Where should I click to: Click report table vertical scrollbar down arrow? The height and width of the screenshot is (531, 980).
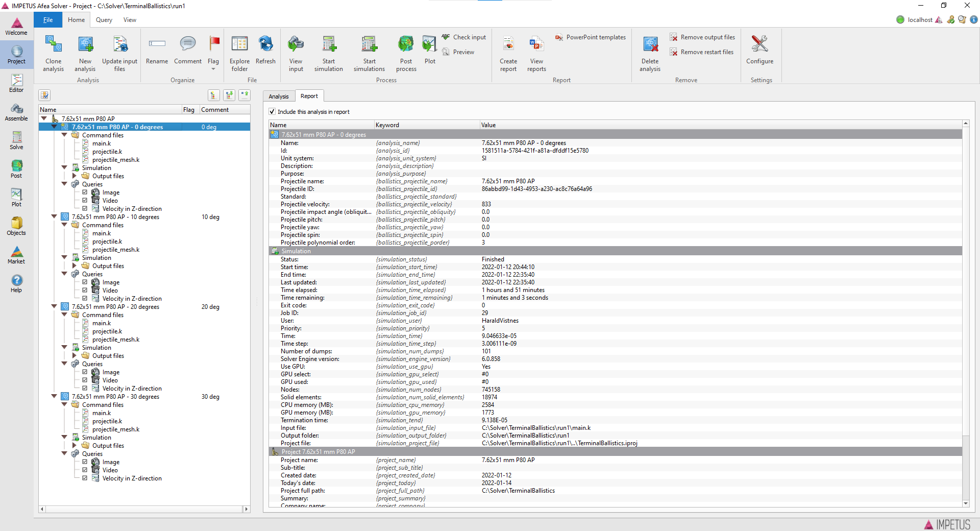point(966,503)
